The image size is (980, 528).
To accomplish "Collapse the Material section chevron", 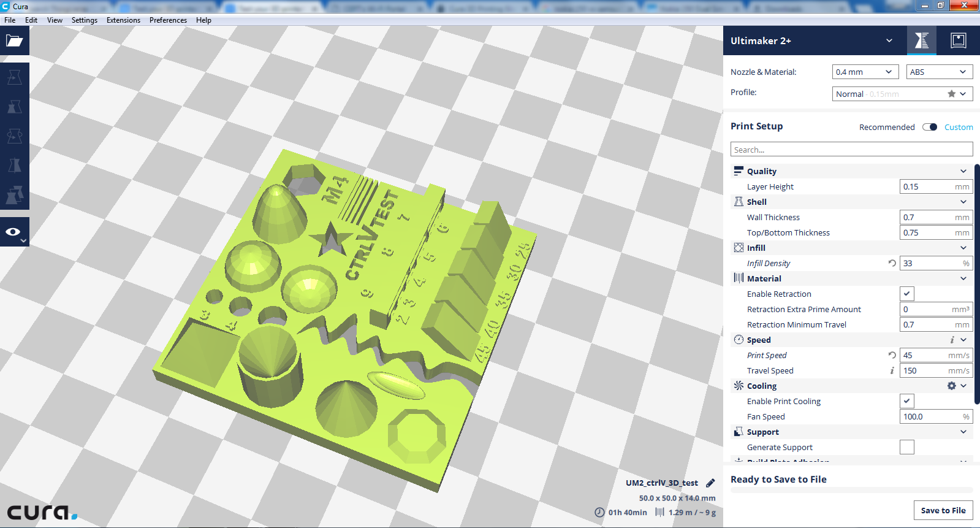I will tap(963, 278).
